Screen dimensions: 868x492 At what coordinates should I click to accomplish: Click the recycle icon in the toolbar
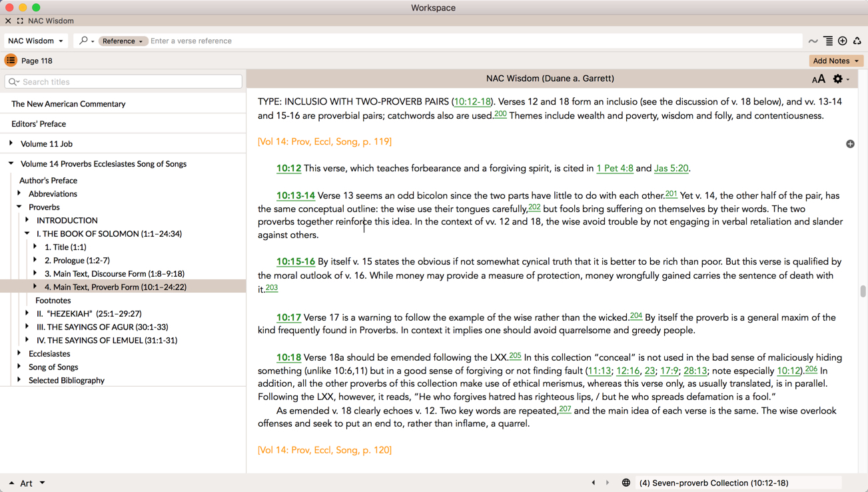pos(857,41)
